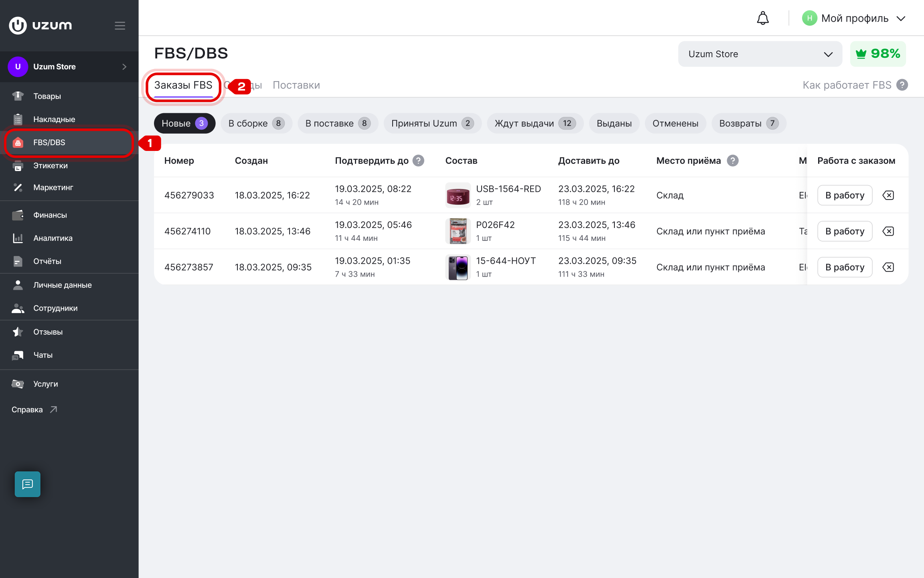Open the notifications bell
Viewport: 924px width, 578px height.
[762, 18]
